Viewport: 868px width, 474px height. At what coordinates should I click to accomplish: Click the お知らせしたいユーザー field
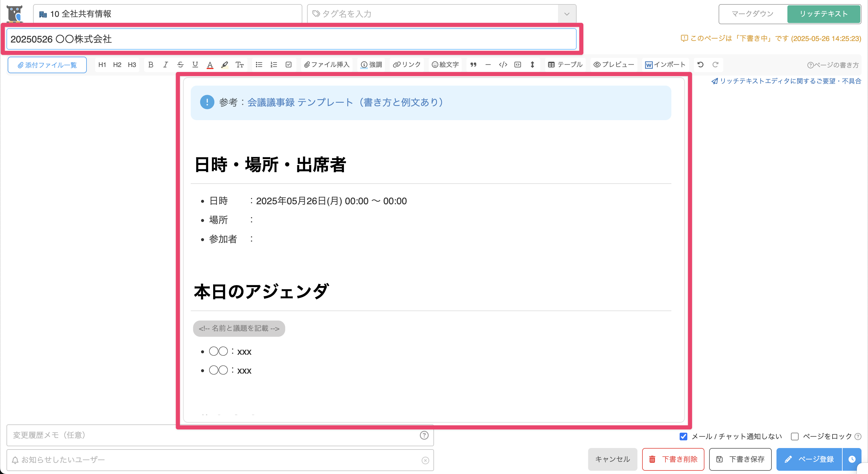tap(220, 460)
